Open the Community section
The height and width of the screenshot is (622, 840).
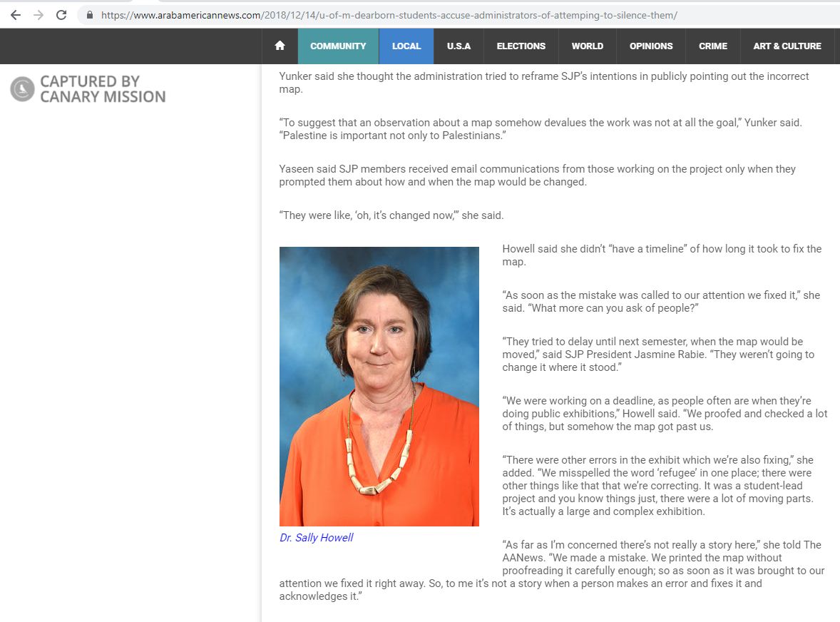(338, 46)
